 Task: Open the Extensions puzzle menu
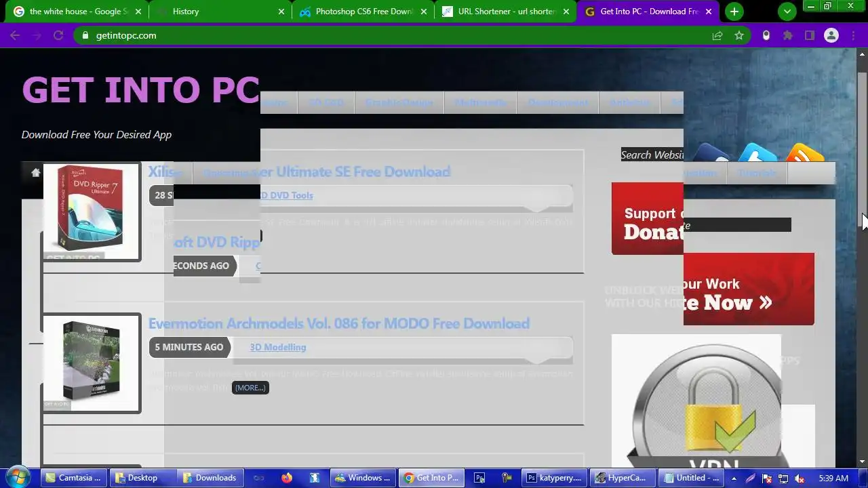[x=788, y=35]
